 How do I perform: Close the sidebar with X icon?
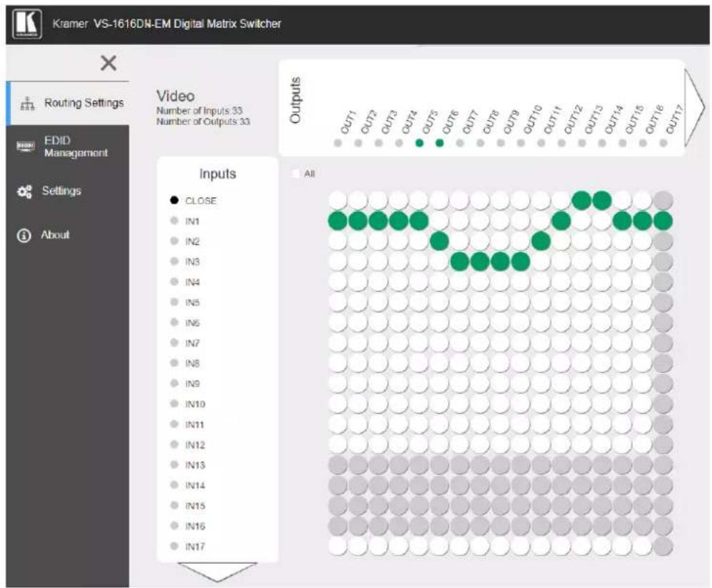click(109, 63)
